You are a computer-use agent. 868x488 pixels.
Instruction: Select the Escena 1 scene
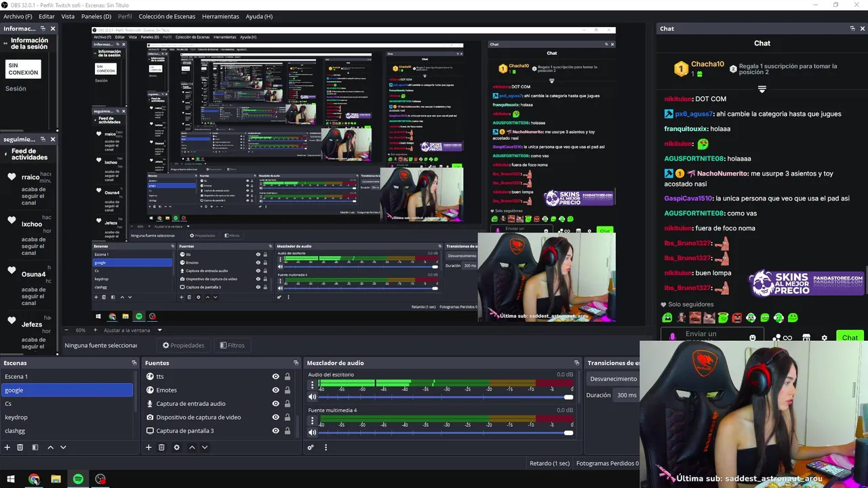point(67,376)
